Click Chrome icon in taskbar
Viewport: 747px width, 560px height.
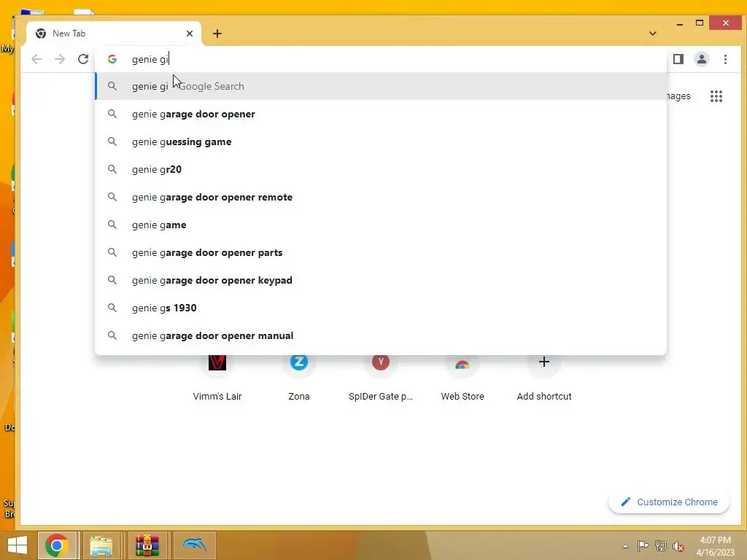coord(57,545)
